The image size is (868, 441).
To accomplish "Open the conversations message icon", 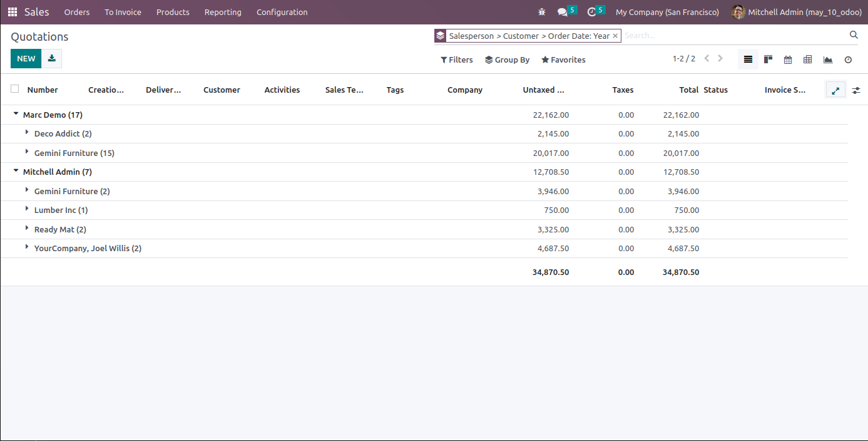I will point(563,12).
